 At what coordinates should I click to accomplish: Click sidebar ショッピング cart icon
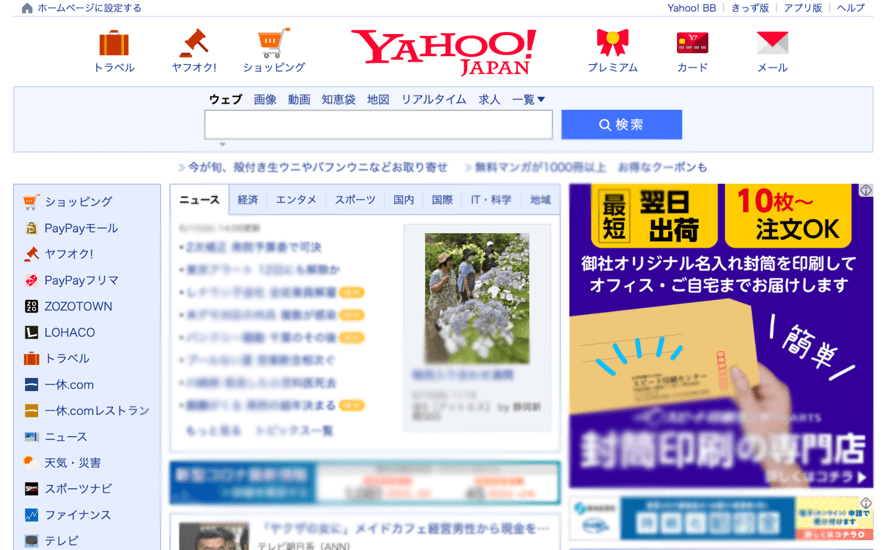point(31,202)
